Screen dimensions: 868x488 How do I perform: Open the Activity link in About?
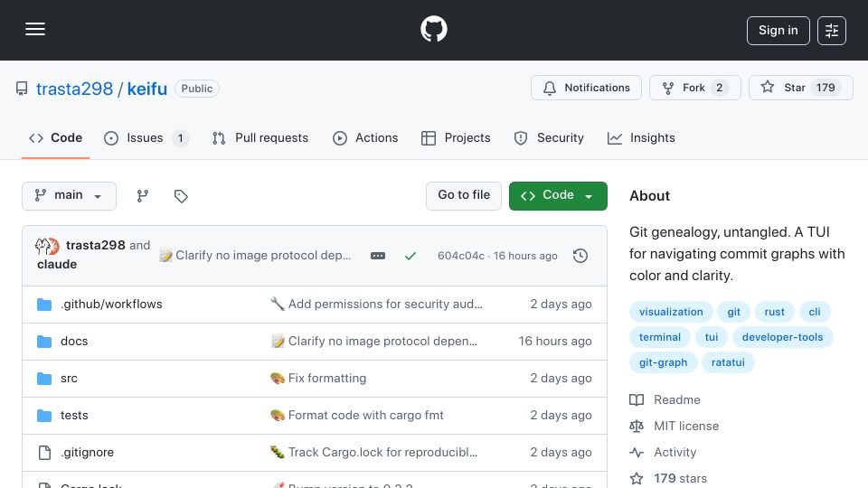tap(675, 453)
